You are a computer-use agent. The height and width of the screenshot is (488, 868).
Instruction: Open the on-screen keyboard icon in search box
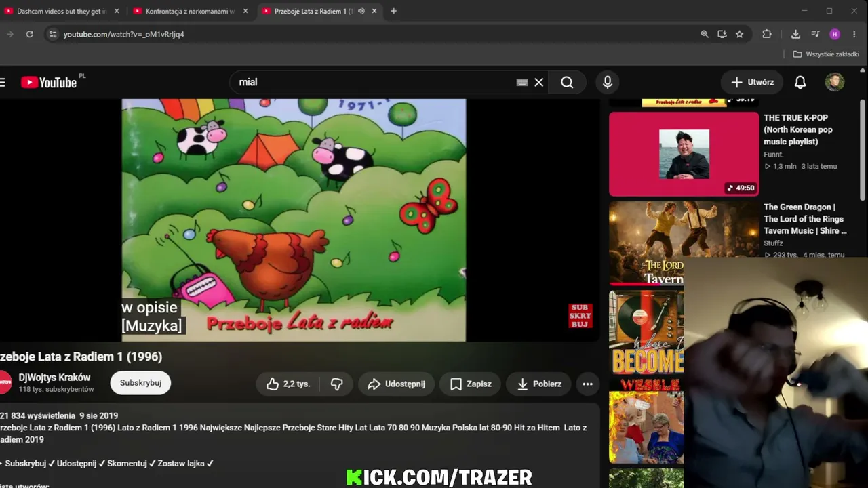522,82
